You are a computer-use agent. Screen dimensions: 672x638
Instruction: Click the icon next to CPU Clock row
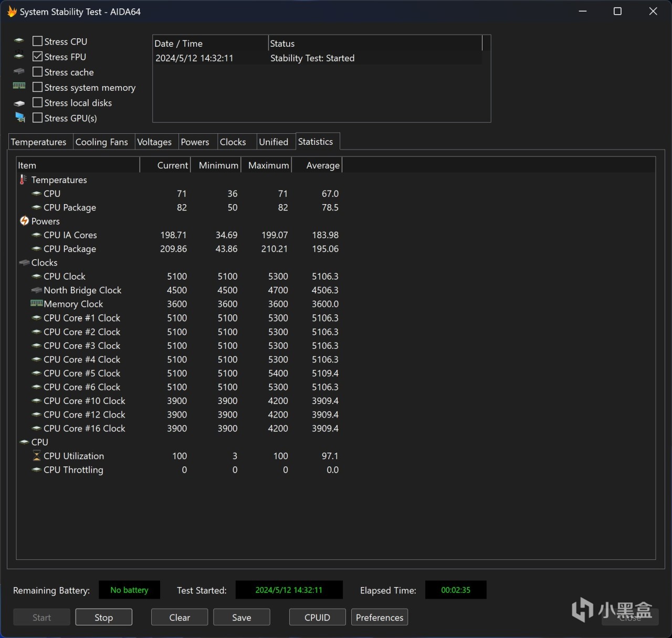click(36, 277)
